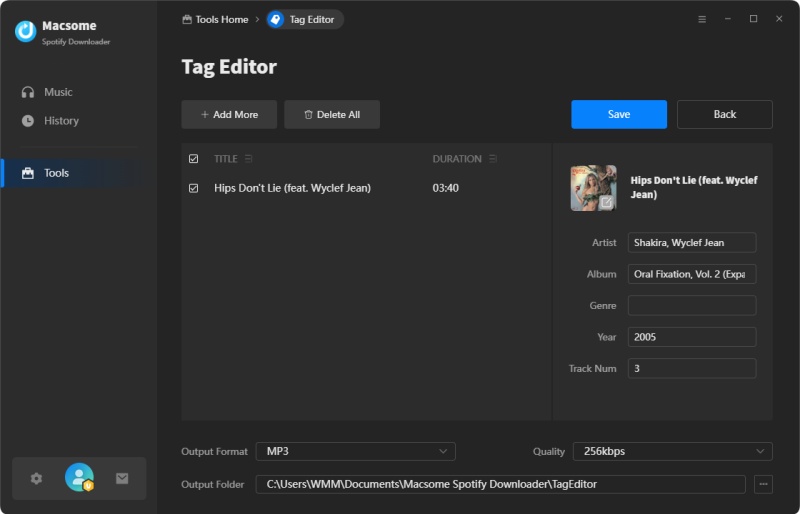Open the user account avatar

(x=79, y=477)
